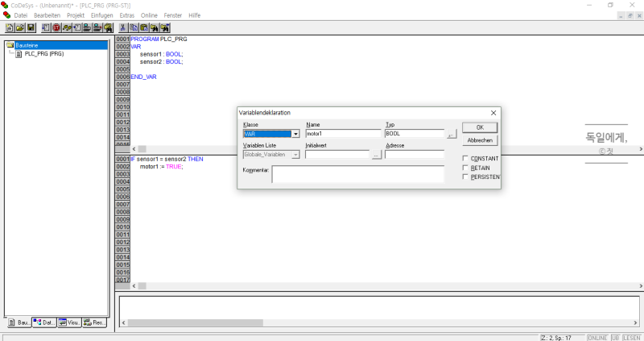Open type selection button next to Typ field

pyautogui.click(x=452, y=134)
